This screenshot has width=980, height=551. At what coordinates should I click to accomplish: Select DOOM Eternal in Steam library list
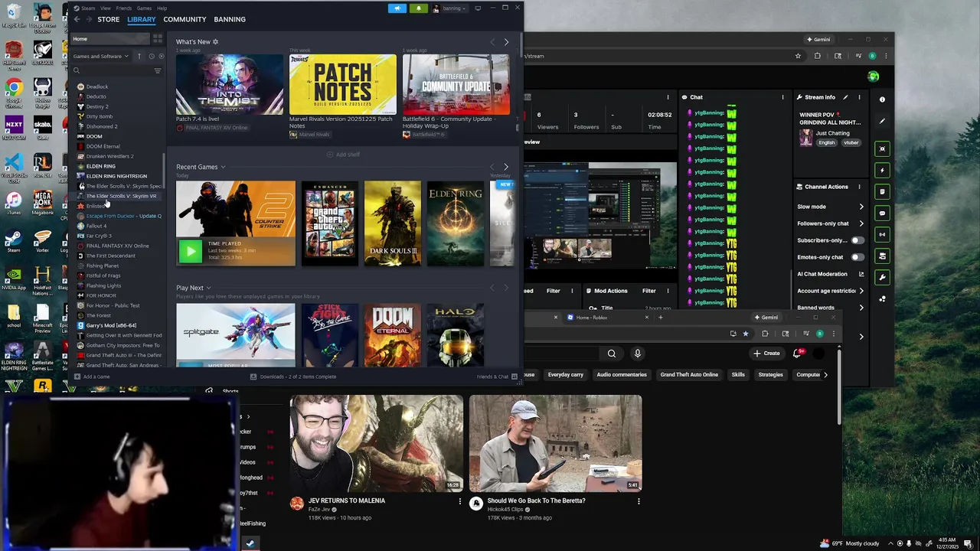pyautogui.click(x=103, y=146)
